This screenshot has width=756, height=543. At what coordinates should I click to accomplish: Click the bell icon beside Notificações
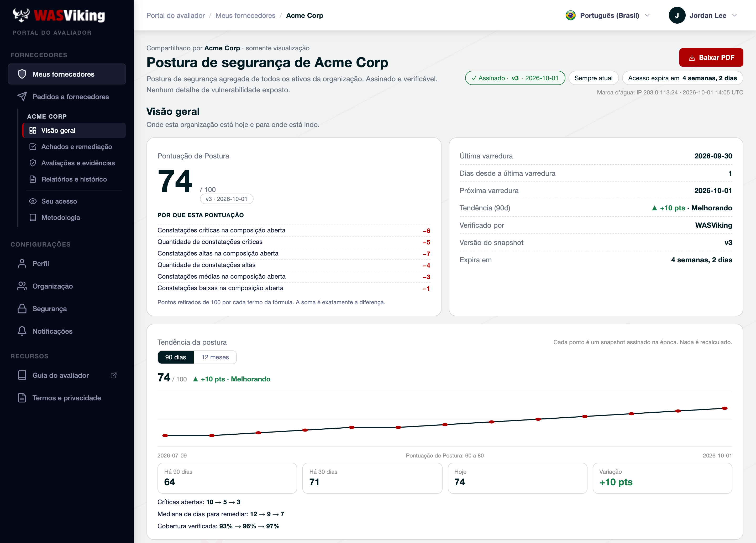(22, 331)
